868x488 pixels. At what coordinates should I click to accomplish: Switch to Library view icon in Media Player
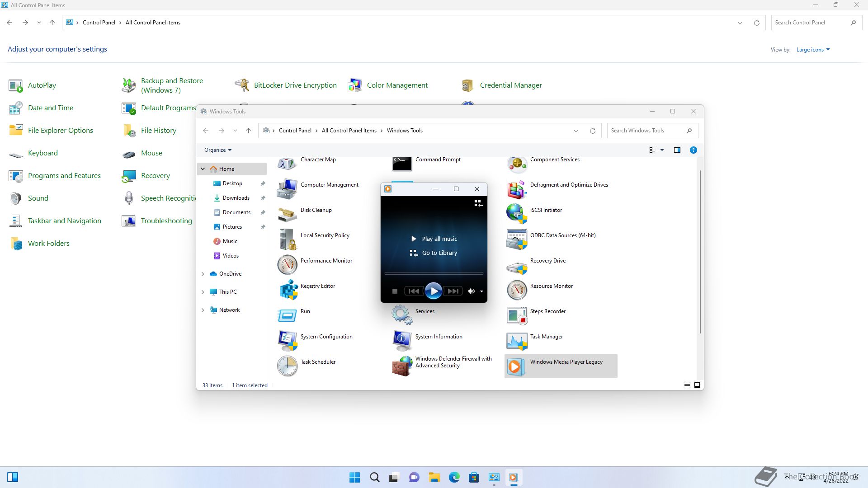[x=478, y=204]
